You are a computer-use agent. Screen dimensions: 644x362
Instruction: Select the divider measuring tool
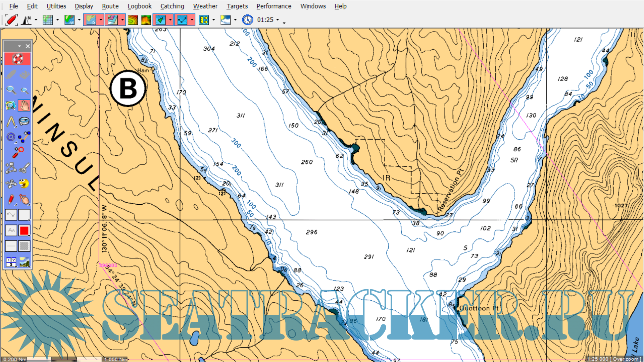11,121
